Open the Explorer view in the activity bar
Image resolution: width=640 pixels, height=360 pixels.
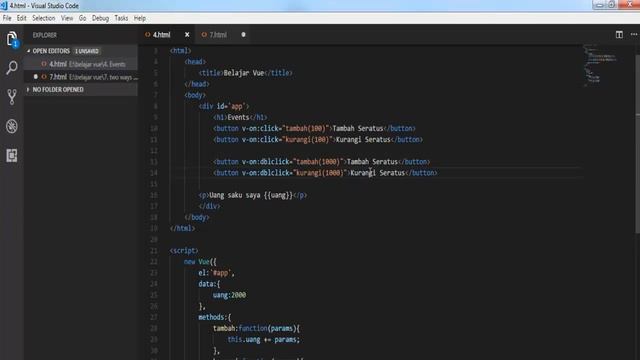[12, 39]
